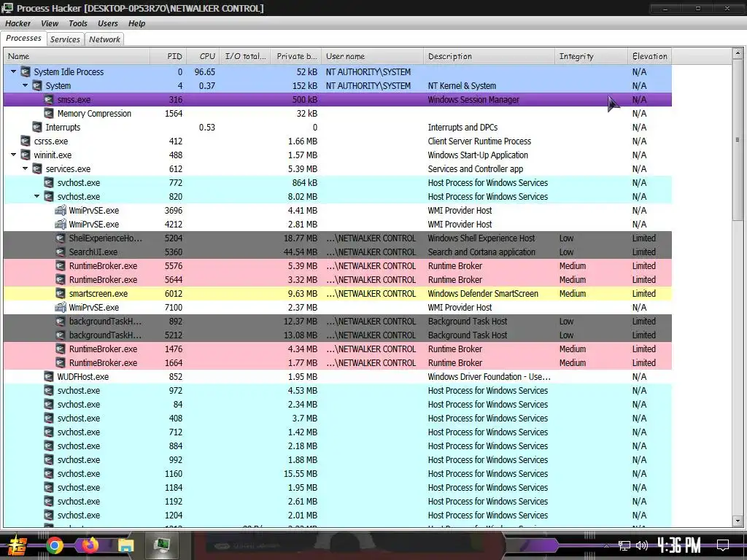Click the backgroundTaskHost PID 892 icon

(x=61, y=321)
